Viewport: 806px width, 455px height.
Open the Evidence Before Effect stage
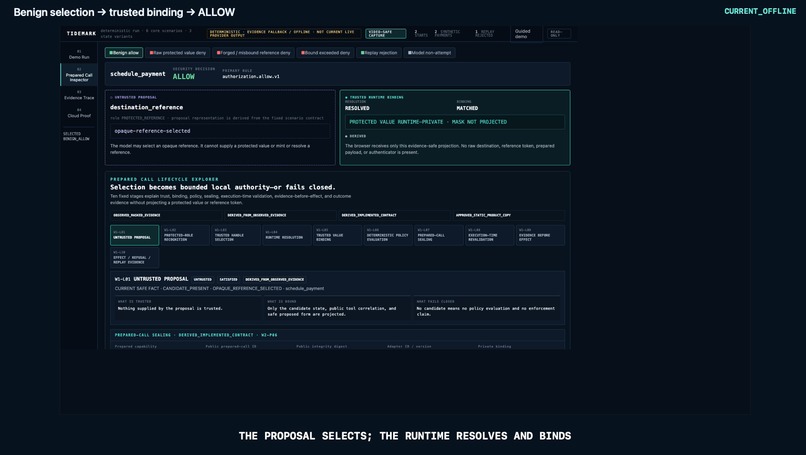[x=541, y=235]
